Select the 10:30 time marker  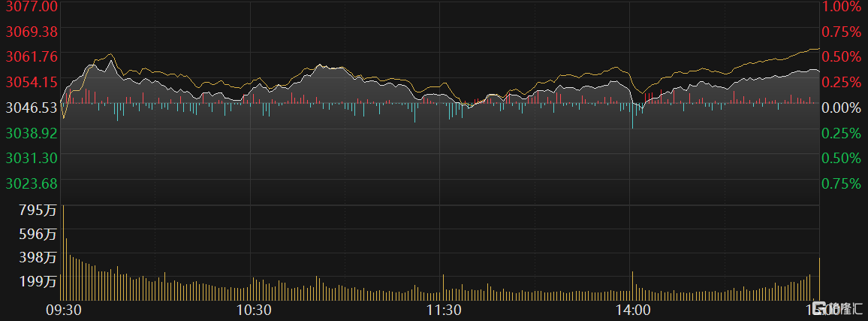[x=254, y=310]
